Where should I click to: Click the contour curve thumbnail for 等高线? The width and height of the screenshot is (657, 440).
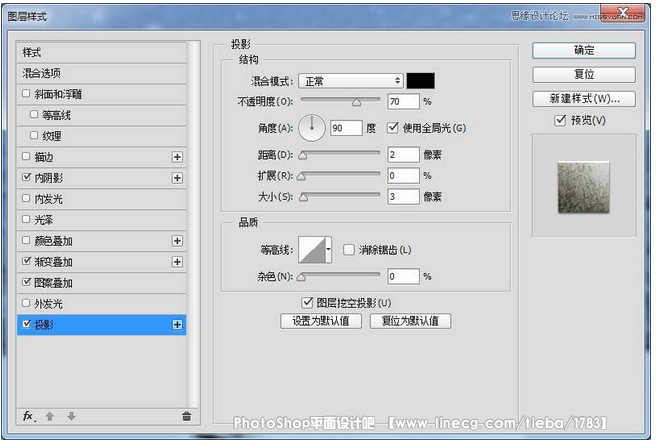(x=312, y=250)
